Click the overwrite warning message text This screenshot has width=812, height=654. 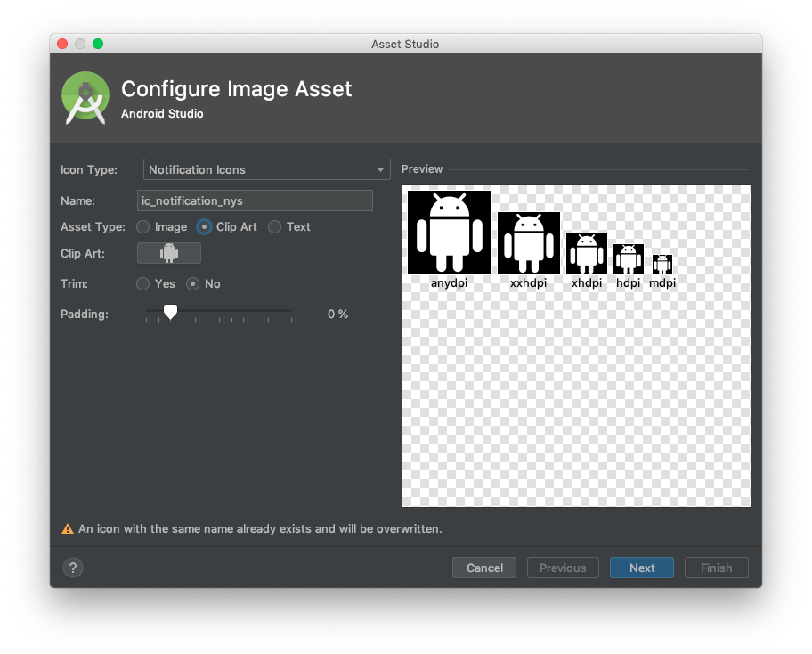260,529
